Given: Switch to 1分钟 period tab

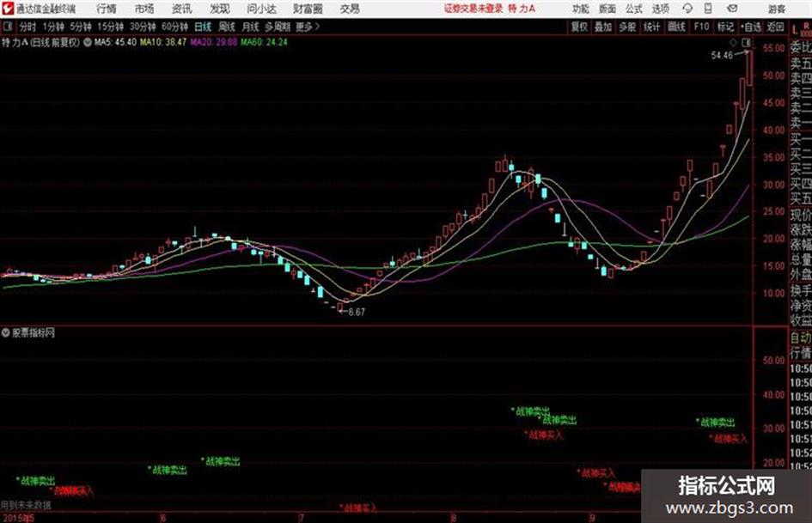Looking at the screenshot, I should pos(53,27).
